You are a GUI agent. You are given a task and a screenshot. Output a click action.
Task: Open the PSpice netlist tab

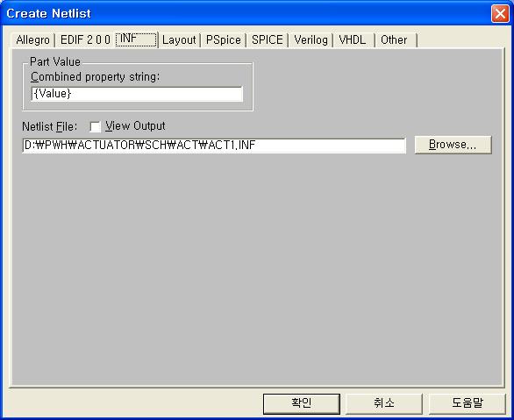pyautogui.click(x=224, y=40)
